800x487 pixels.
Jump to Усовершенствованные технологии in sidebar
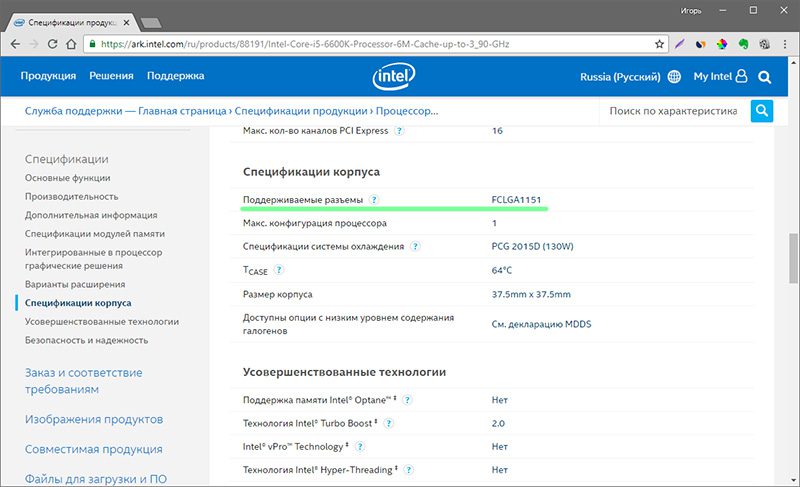pos(102,322)
